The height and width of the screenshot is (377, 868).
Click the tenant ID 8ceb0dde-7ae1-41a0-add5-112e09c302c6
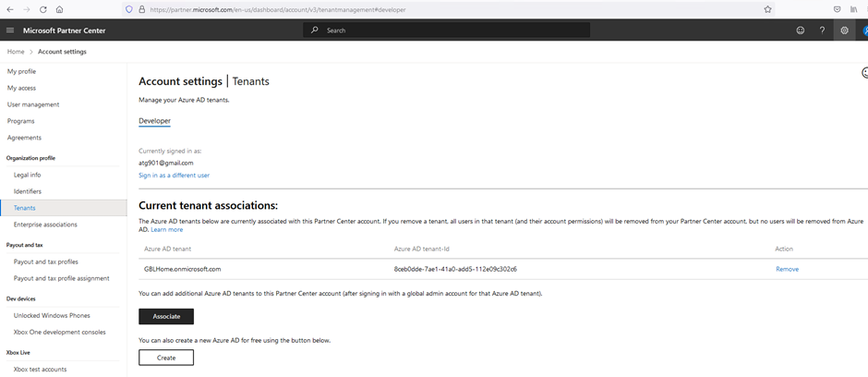[455, 269]
